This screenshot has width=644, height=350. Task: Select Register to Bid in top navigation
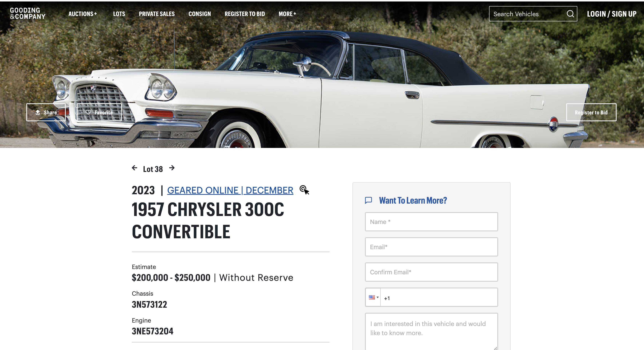click(244, 14)
